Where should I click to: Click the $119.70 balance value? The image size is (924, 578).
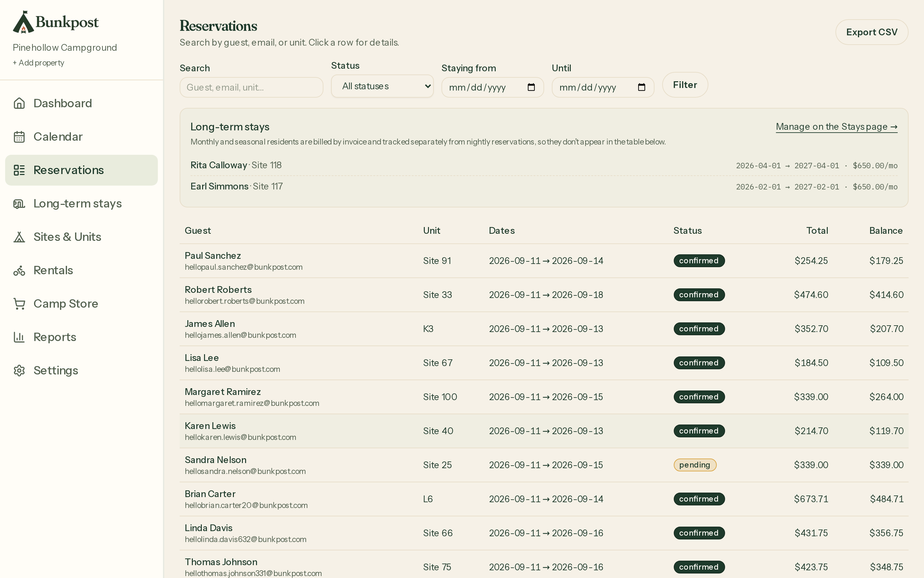coord(886,431)
